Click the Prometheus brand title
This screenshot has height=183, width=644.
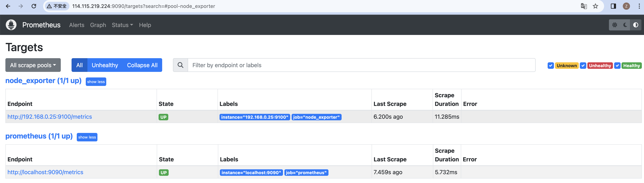42,25
